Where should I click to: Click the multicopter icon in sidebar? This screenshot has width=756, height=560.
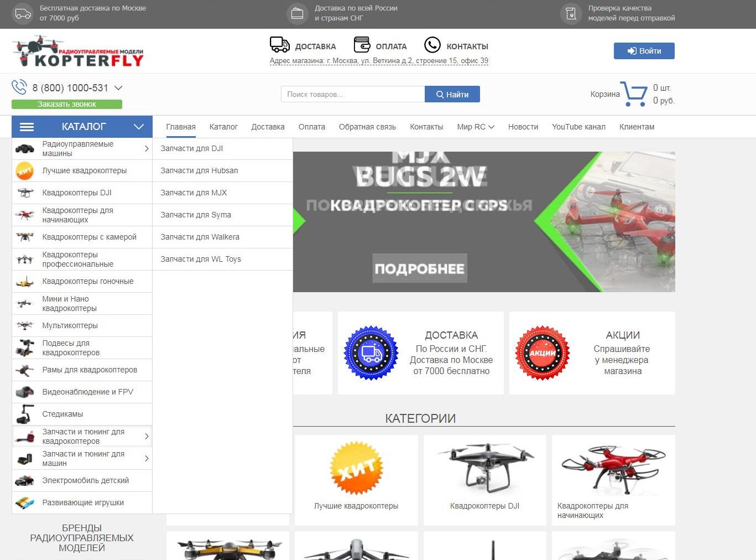click(x=25, y=326)
